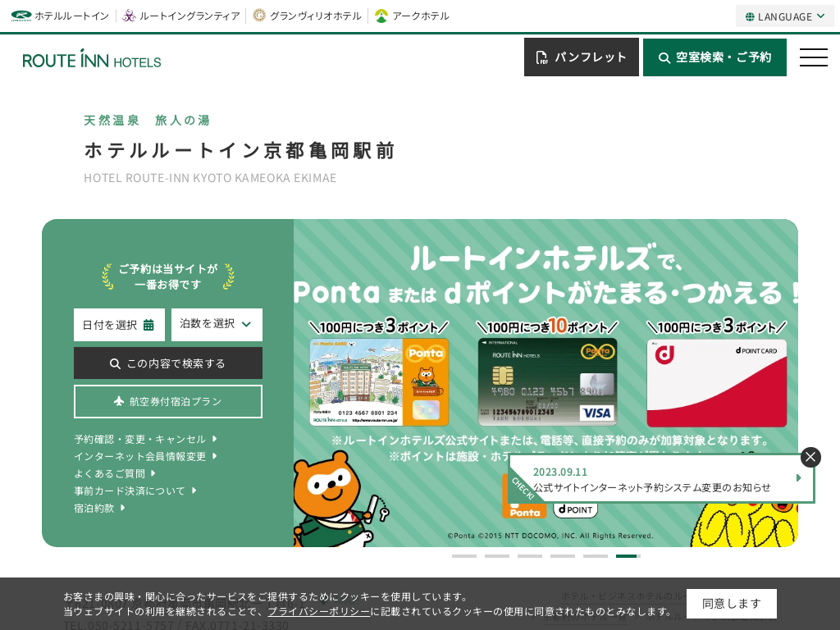Select 航空券付宿泊プラン button
Image resolution: width=840 pixels, height=630 pixels.
168,402
